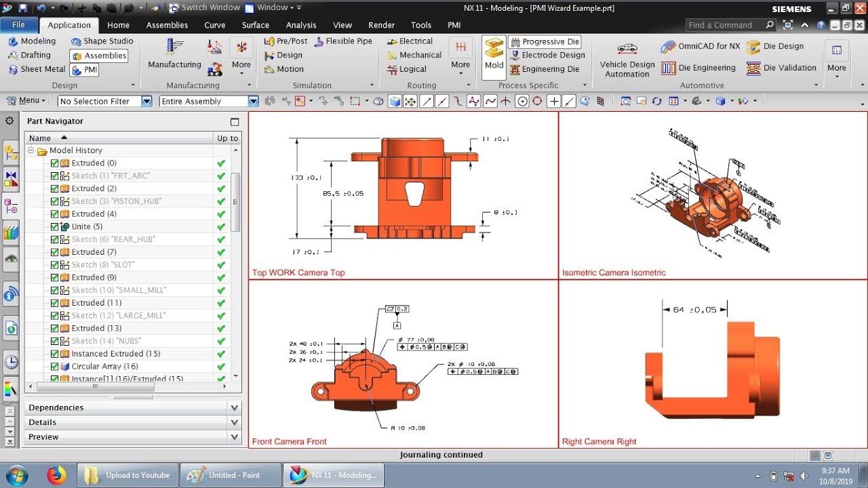The image size is (868, 488).
Task: Uncheck the Unite (5) feature checkbox
Action: click(55, 227)
